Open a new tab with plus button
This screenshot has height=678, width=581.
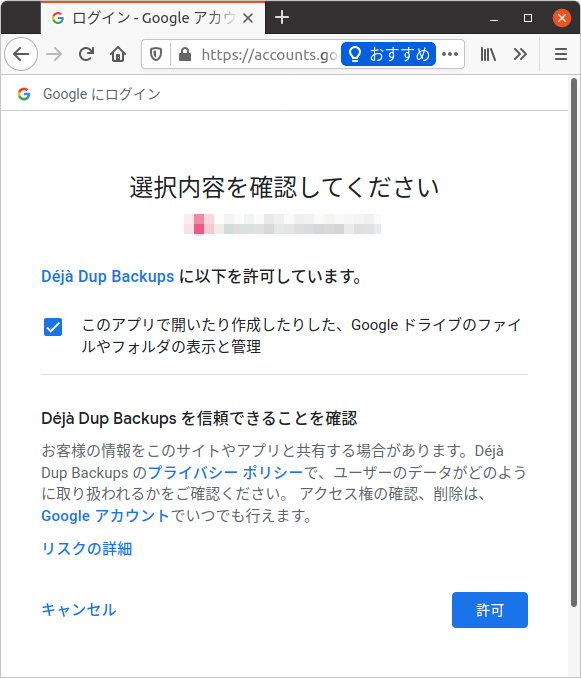coord(282,18)
